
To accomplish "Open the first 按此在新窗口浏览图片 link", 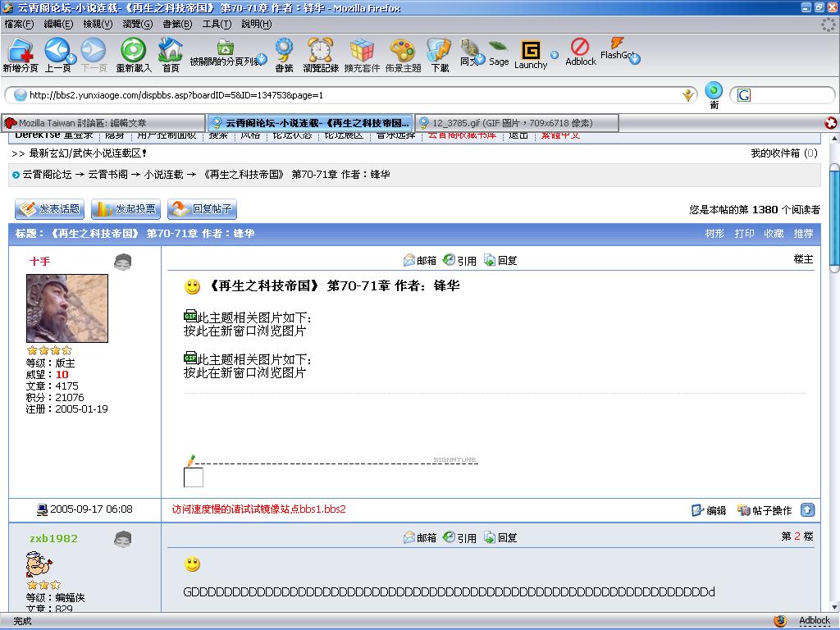I will [244, 331].
